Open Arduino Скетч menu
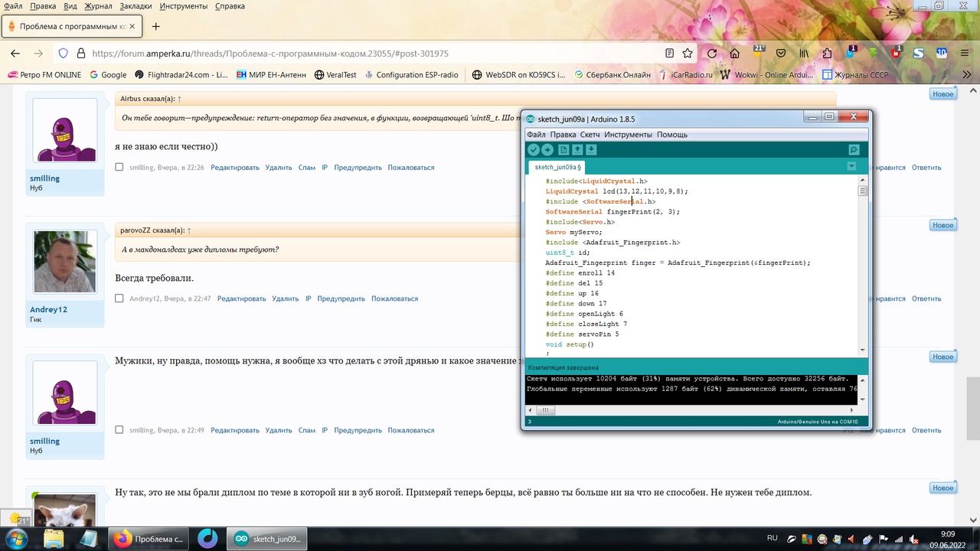980x551 pixels. (590, 135)
